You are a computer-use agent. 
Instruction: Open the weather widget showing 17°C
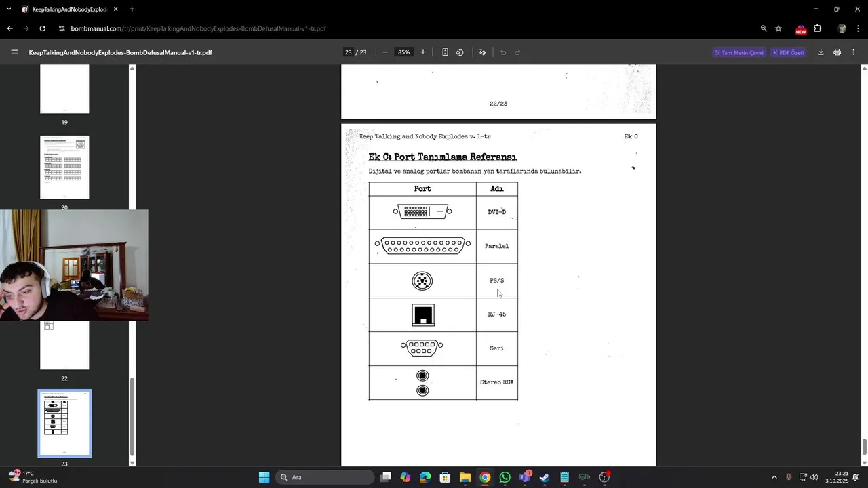pyautogui.click(x=33, y=476)
